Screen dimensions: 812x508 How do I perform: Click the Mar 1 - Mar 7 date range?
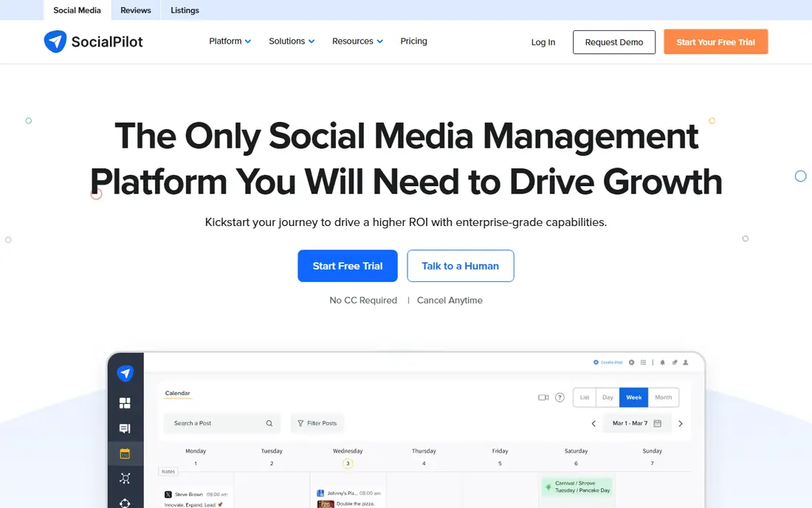pos(630,423)
